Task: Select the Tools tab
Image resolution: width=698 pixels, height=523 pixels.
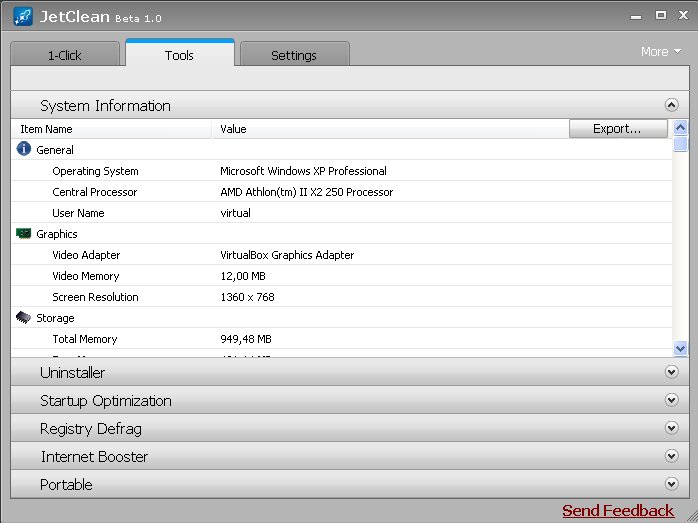Action: pos(179,53)
